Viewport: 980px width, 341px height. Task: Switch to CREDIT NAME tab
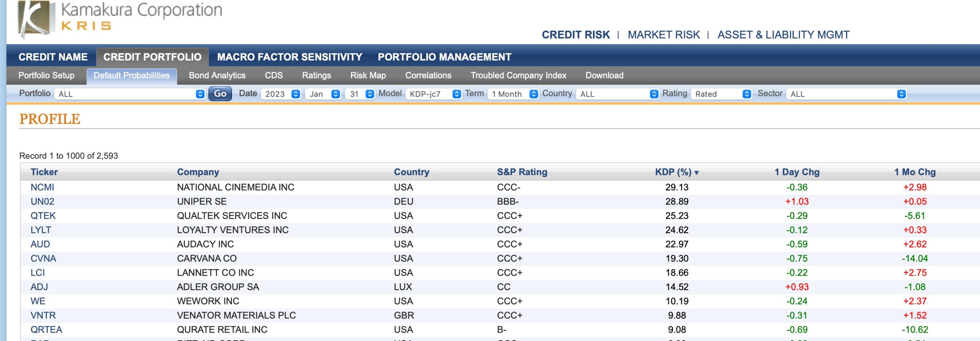click(x=53, y=57)
